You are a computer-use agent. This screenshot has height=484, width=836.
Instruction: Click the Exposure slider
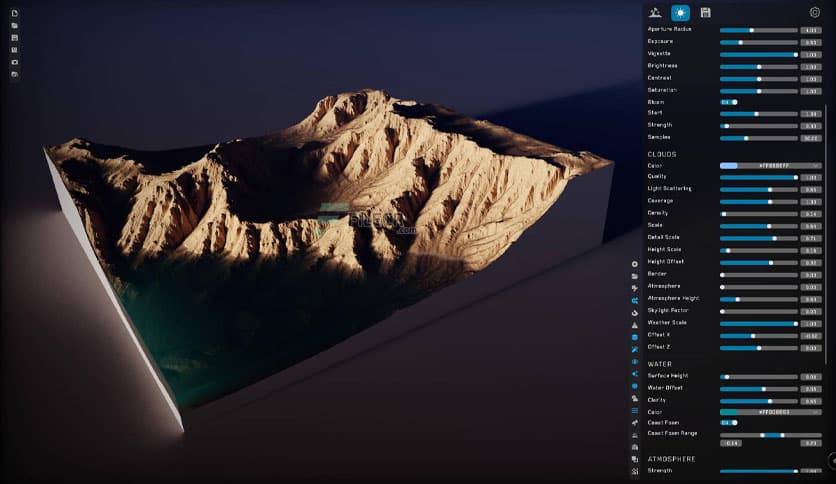coord(758,43)
